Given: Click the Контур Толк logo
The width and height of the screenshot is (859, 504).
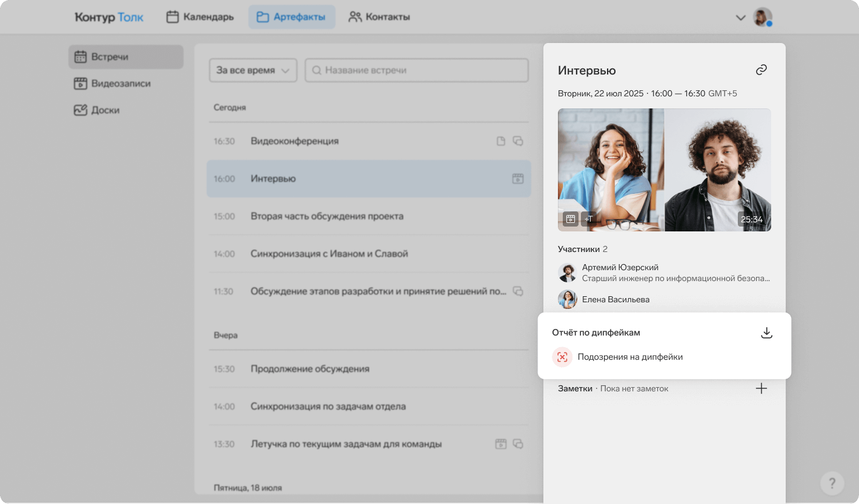Looking at the screenshot, I should click(x=109, y=17).
